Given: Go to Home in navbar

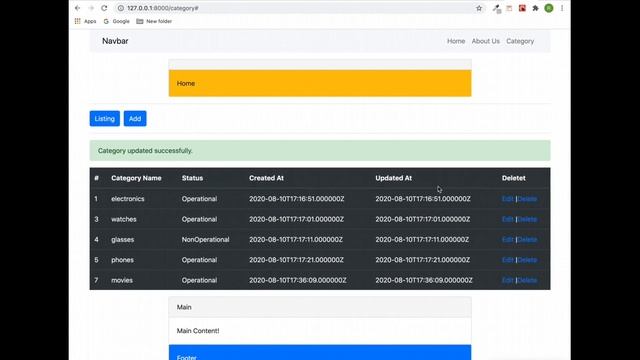Looking at the screenshot, I should pyautogui.click(x=456, y=41).
